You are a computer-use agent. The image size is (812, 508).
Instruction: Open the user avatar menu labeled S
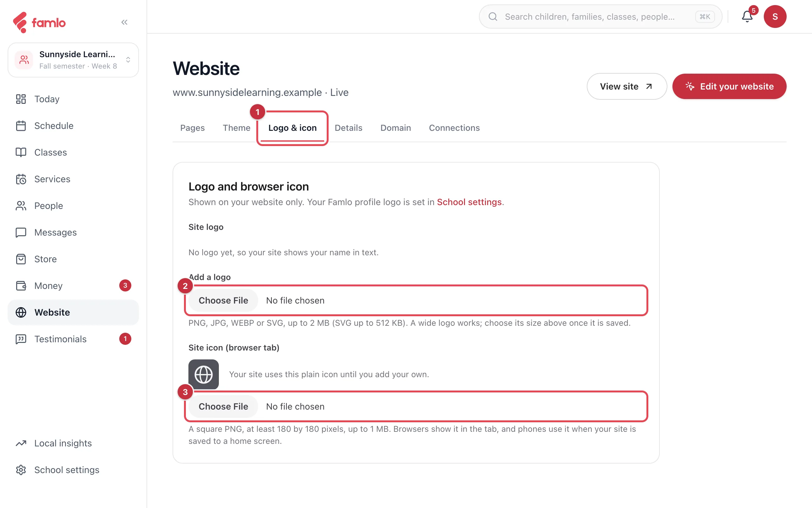click(775, 17)
